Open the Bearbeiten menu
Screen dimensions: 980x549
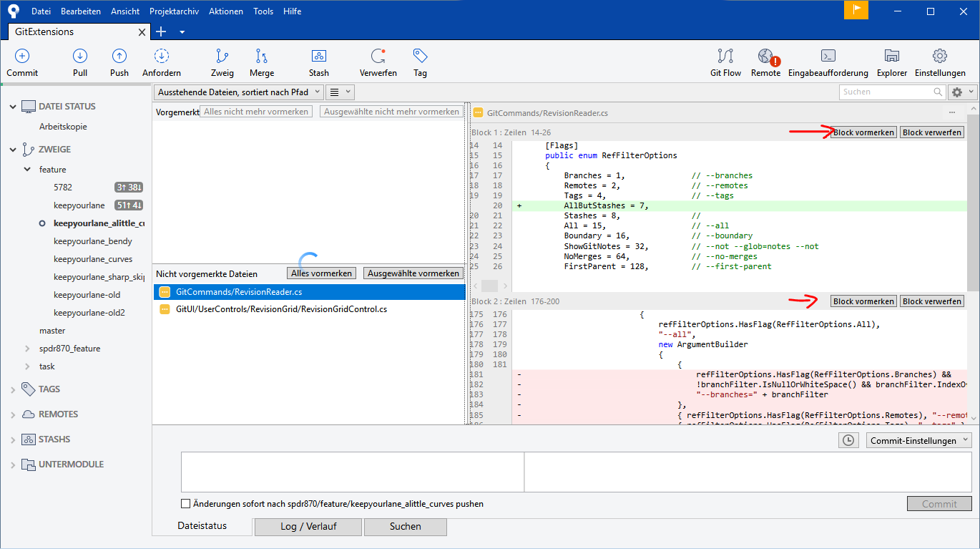pyautogui.click(x=81, y=11)
